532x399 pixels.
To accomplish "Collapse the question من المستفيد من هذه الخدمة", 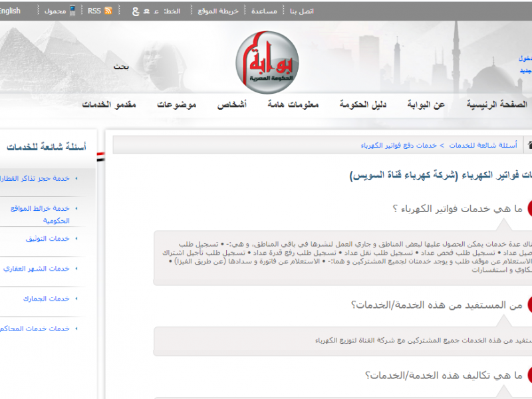I will pyautogui.click(x=437, y=305).
